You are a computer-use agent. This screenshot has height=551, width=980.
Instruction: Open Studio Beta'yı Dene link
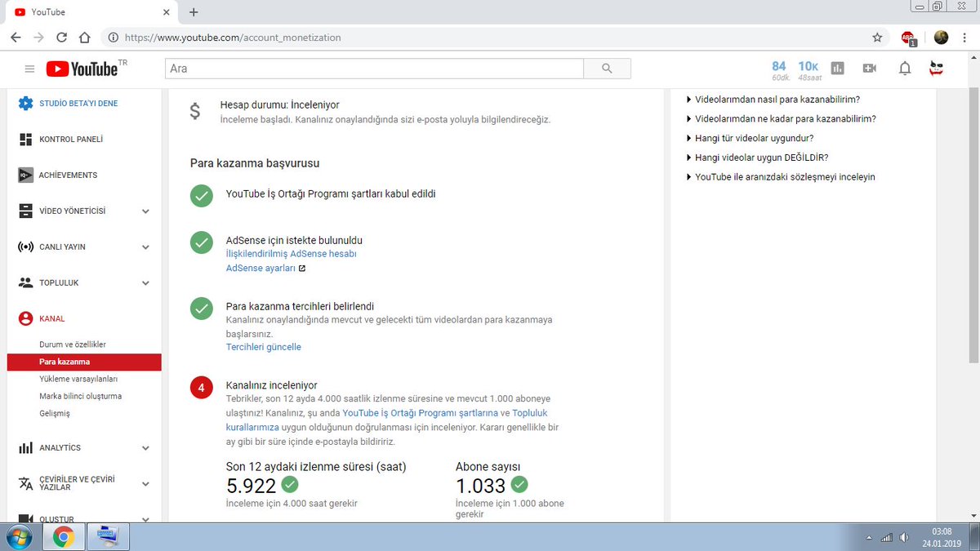tap(78, 104)
